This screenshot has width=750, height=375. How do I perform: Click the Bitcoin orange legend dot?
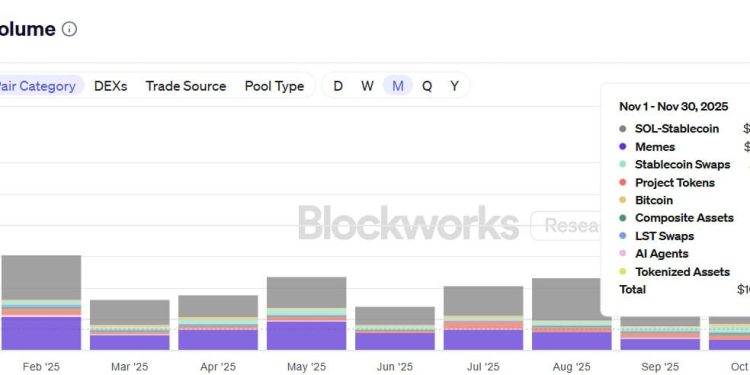tap(622, 200)
